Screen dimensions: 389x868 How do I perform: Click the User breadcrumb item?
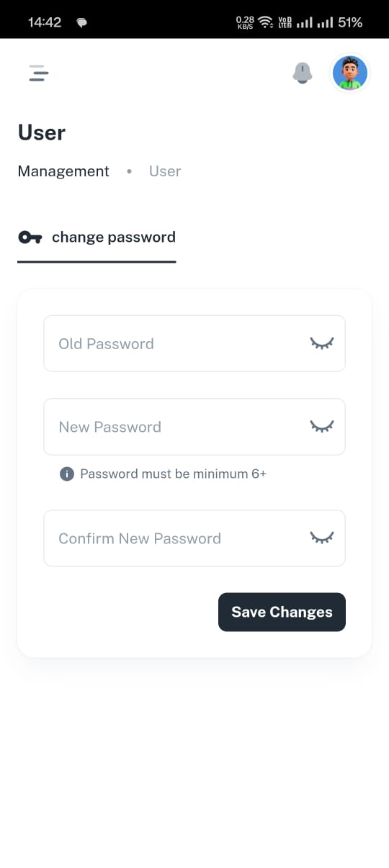tap(165, 171)
